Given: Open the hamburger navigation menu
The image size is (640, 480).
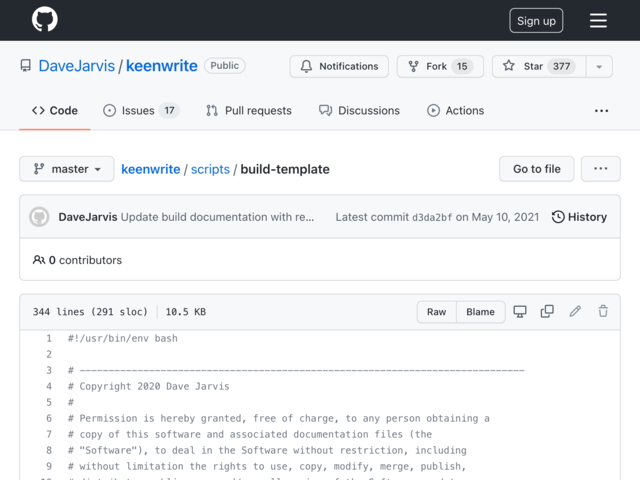Looking at the screenshot, I should pos(598,20).
